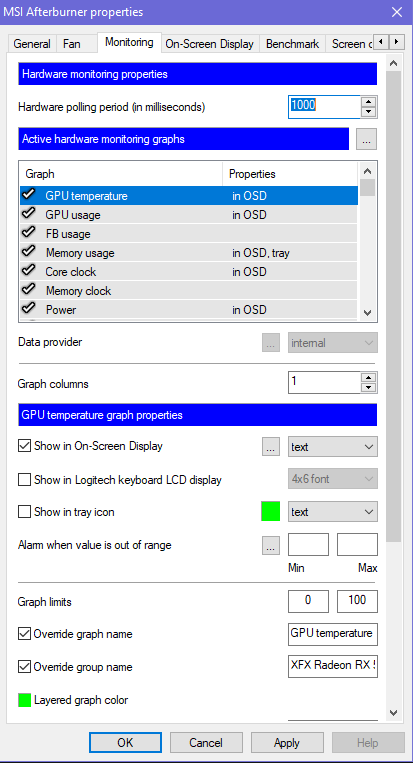The image size is (413, 763).
Task: Decrease the graph columns value
Action: pos(370,388)
